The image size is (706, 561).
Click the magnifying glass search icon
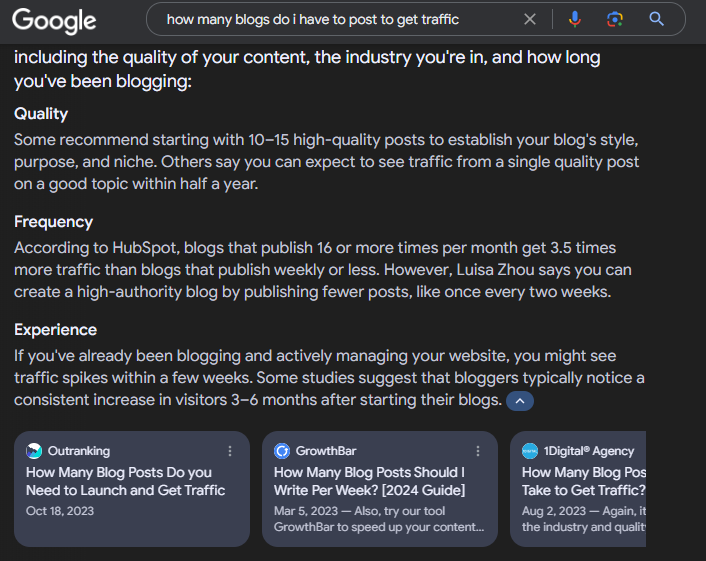pyautogui.click(x=657, y=19)
